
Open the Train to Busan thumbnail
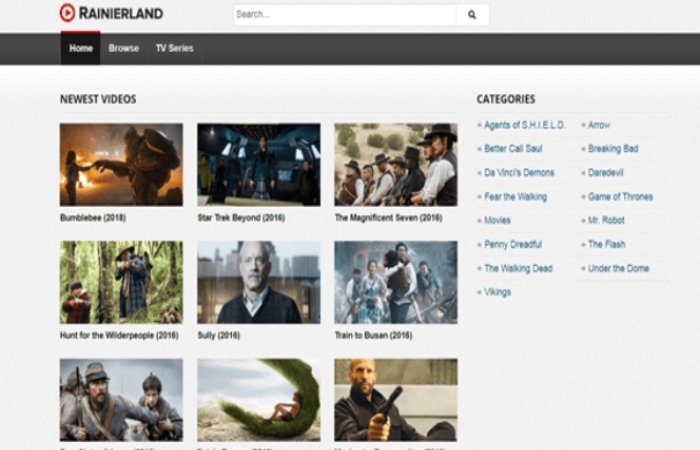click(x=396, y=282)
